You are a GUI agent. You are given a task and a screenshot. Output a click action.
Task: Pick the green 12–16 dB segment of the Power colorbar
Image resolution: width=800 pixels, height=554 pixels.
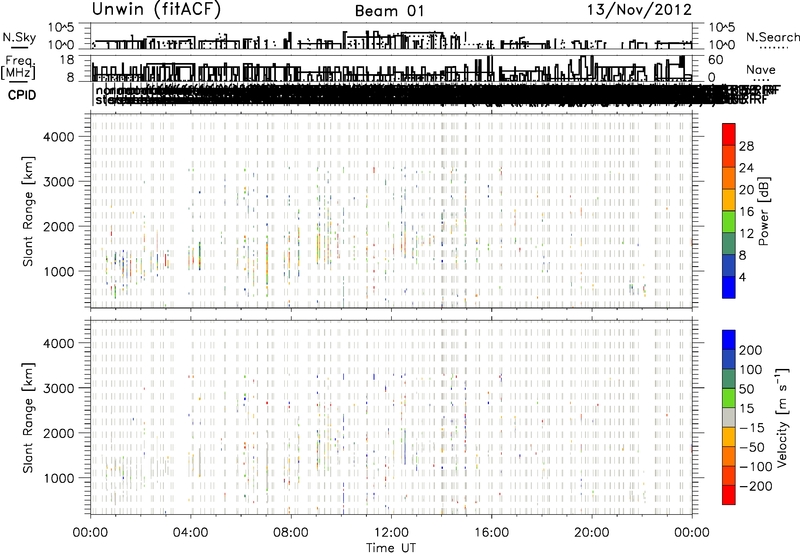pyautogui.click(x=729, y=222)
